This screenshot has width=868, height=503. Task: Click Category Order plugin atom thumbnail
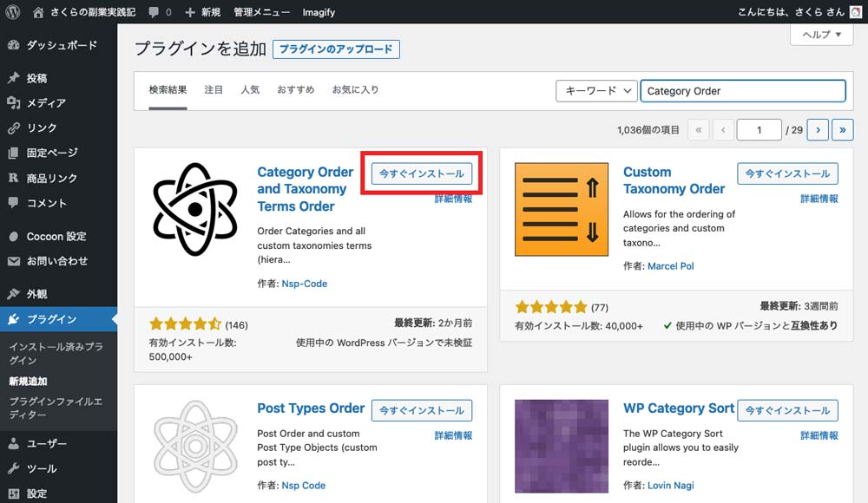[195, 209]
